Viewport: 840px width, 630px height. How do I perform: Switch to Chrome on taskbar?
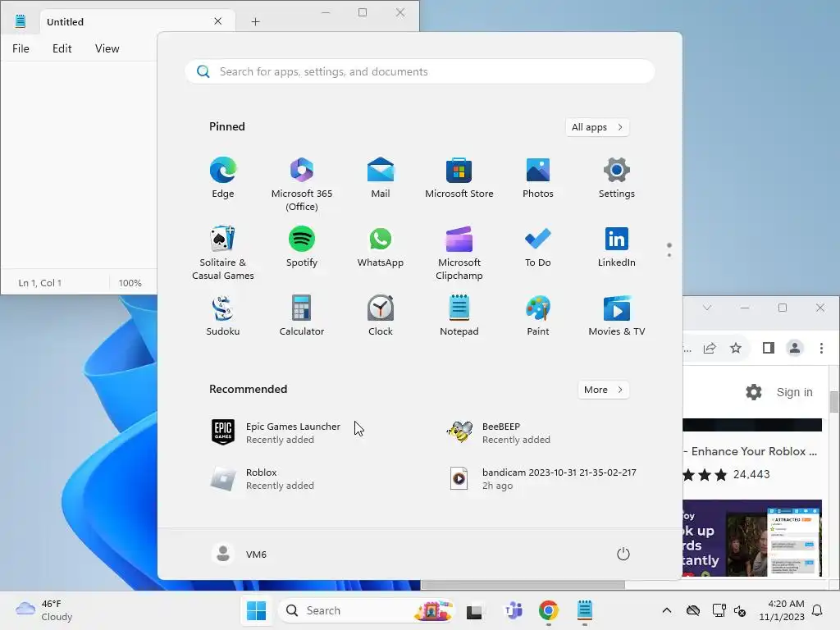[x=549, y=610]
